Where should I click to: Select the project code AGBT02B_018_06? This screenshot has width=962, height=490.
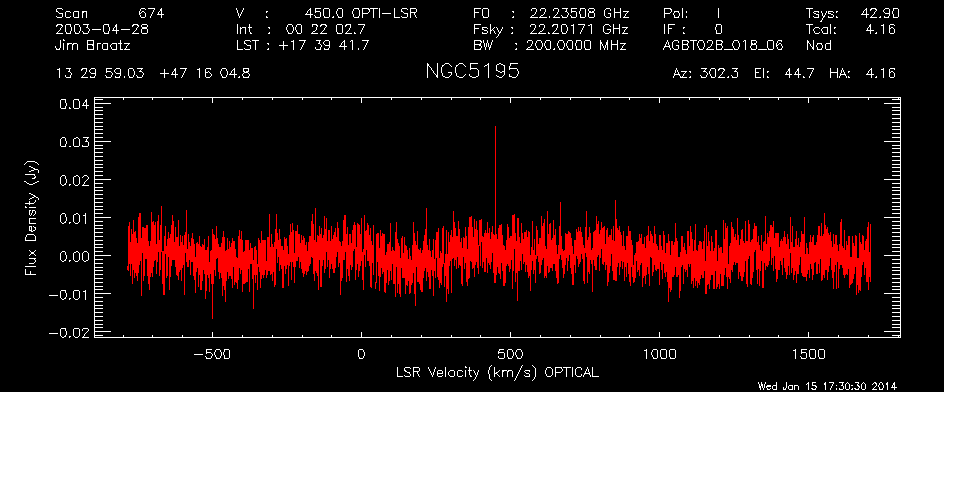point(723,46)
